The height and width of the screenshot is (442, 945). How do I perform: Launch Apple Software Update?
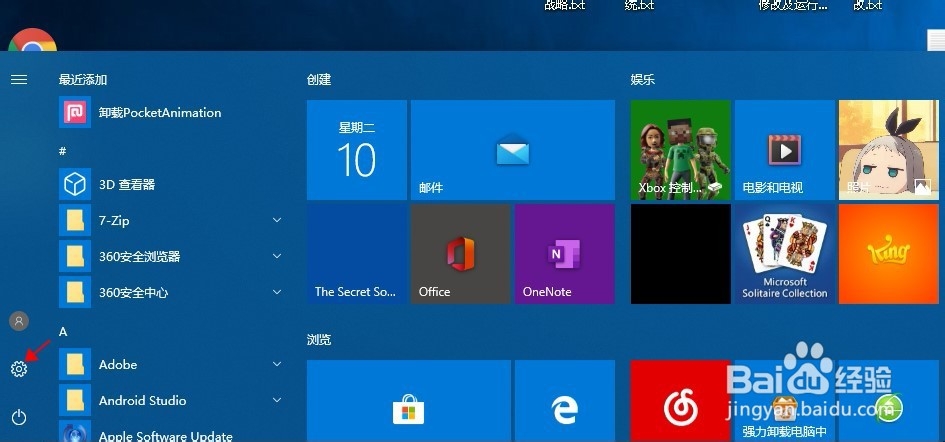click(172, 433)
